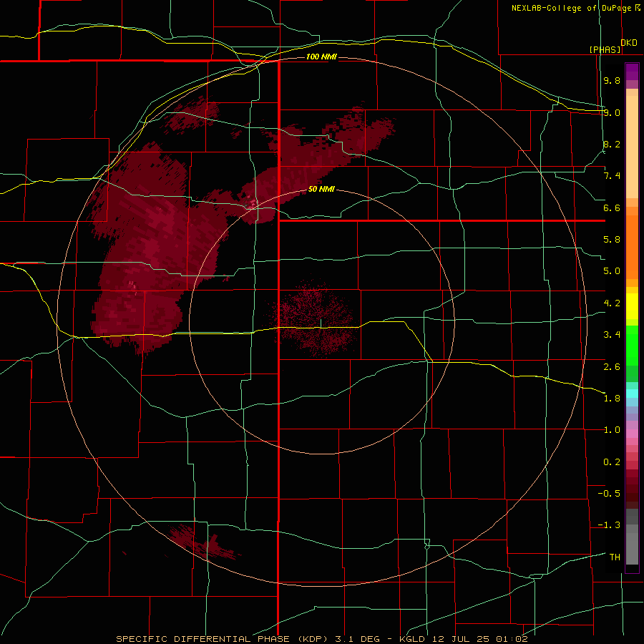Click the -1.3 value on the color scale
The height and width of the screenshot is (644, 644).
(x=609, y=525)
